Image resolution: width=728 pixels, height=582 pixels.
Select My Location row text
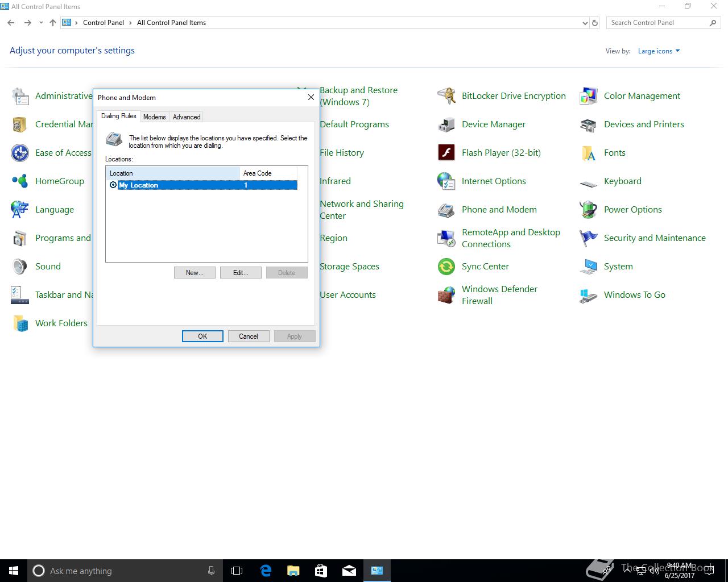coord(138,185)
